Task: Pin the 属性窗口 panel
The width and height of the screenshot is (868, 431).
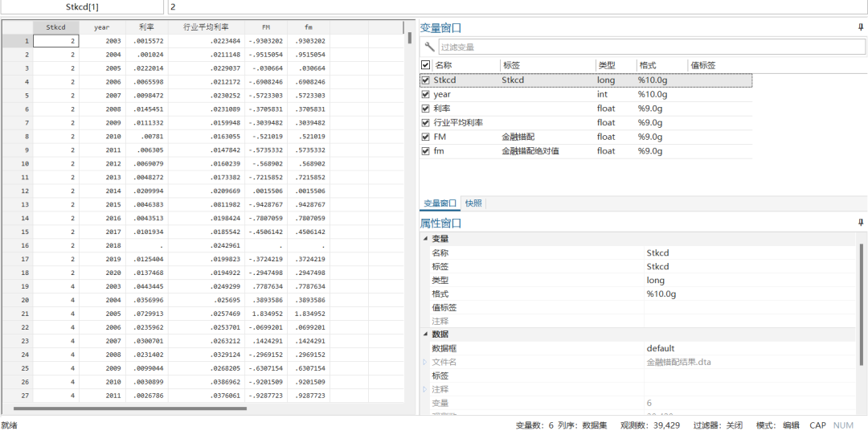Action: (x=861, y=223)
